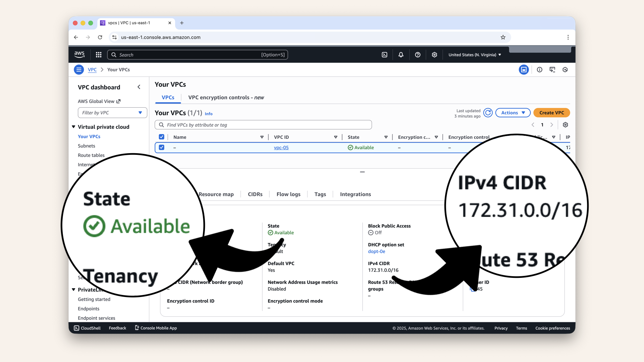The image size is (644, 362).
Task: Refresh the VPC list with the reload icon
Action: [488, 113]
